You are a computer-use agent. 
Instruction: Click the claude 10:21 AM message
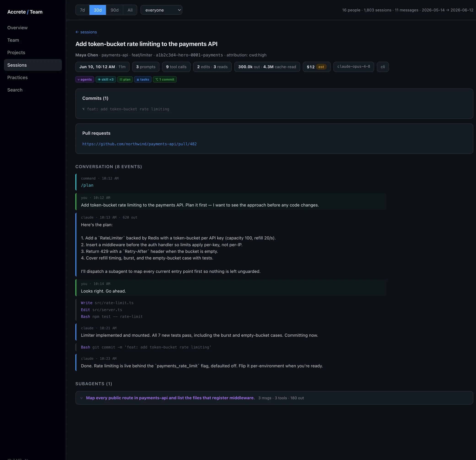pyautogui.click(x=231, y=332)
